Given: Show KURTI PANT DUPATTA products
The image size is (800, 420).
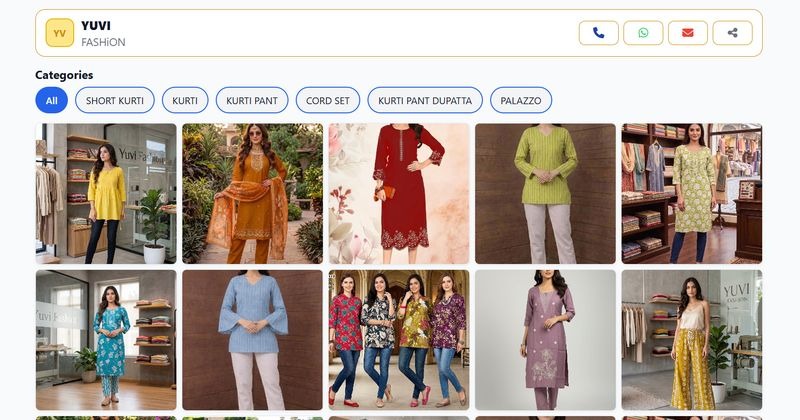Looking at the screenshot, I should (x=425, y=101).
